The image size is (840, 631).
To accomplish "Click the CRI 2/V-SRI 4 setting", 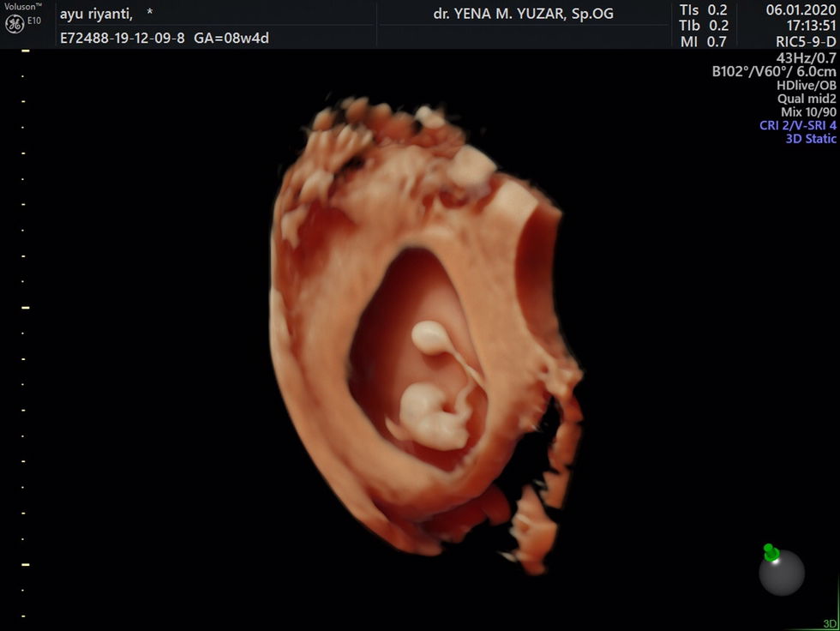I will tap(797, 125).
